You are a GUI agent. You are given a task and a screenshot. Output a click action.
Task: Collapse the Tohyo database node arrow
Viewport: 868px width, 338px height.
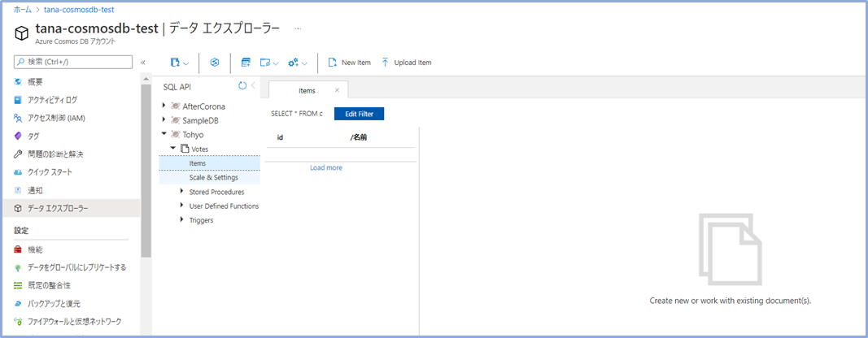164,133
